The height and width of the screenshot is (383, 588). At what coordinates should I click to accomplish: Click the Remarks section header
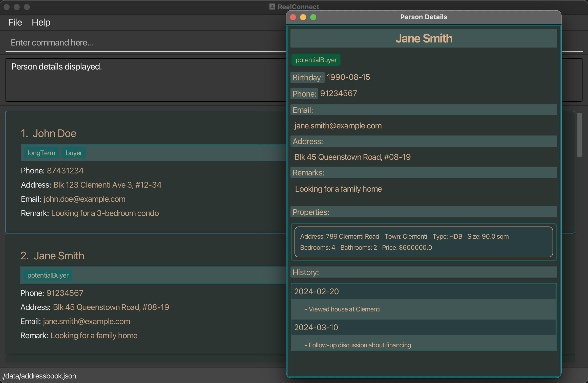[x=424, y=173]
